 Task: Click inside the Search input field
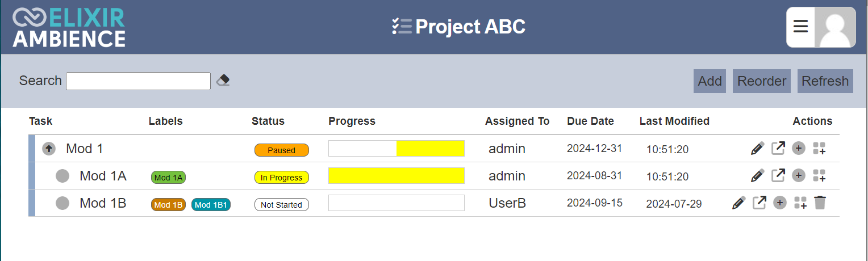click(x=139, y=81)
